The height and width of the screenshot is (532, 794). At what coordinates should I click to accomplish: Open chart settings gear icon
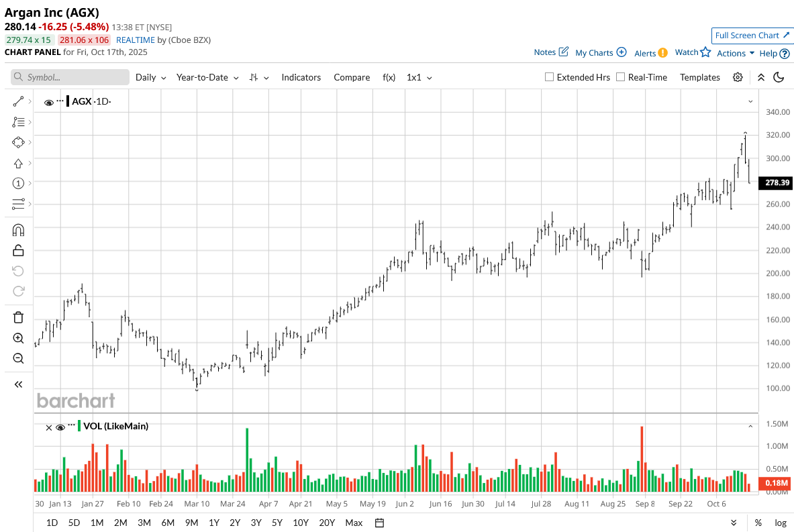pos(738,77)
